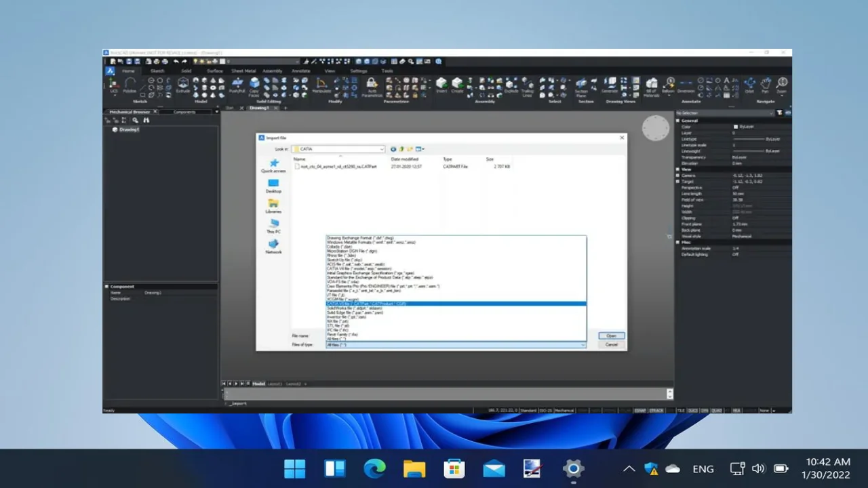
Task: Choose Revit Family file type option
Action: [456, 334]
